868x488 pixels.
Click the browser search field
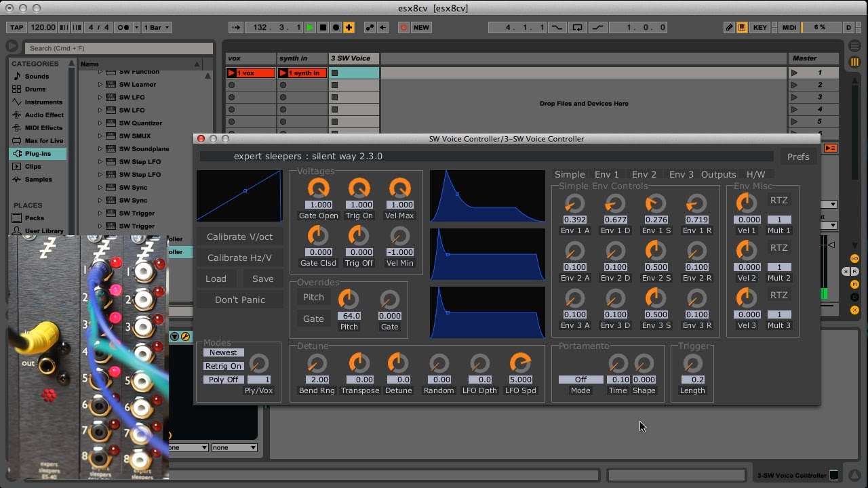(119, 48)
